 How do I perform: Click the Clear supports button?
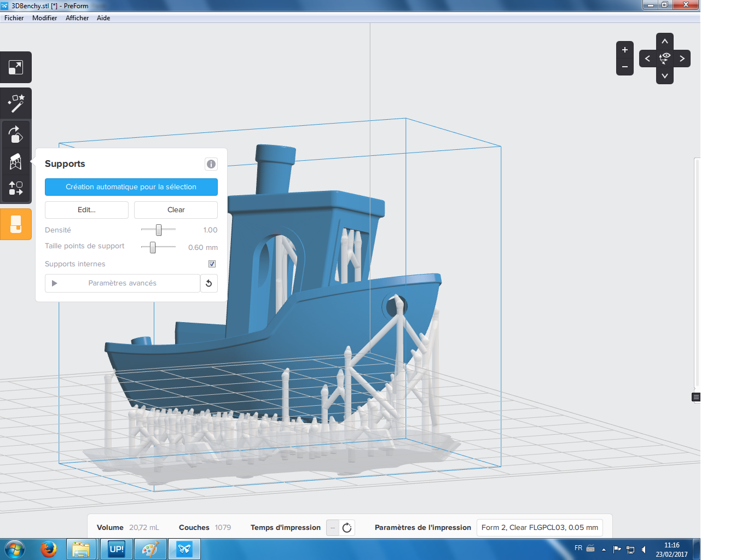pyautogui.click(x=176, y=210)
